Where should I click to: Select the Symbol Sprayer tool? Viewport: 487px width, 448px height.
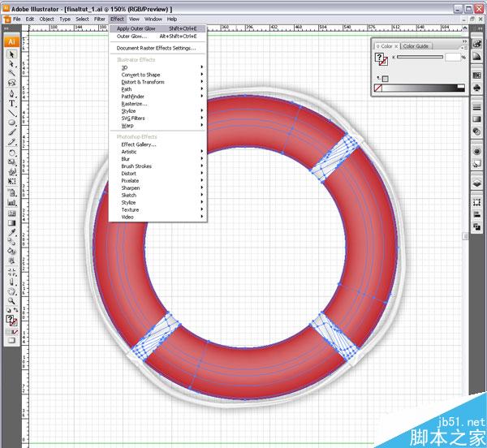pyautogui.click(x=12, y=193)
